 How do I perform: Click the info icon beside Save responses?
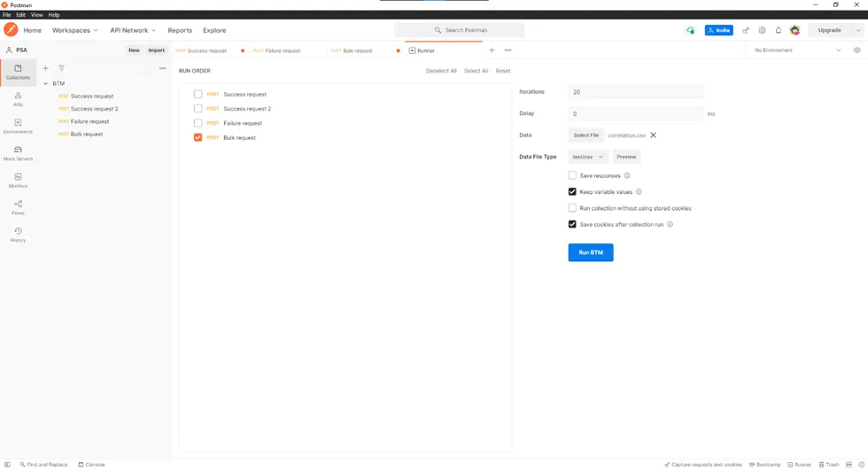(x=627, y=176)
